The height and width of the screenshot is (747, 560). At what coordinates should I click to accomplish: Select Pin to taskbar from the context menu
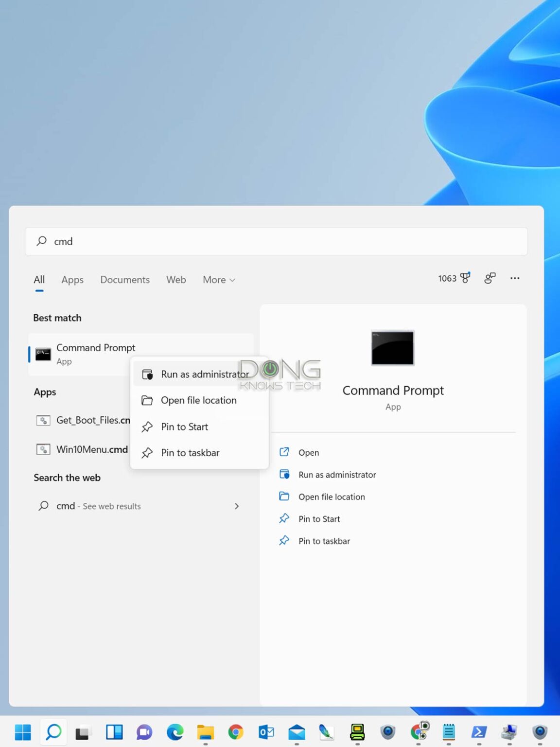pyautogui.click(x=190, y=453)
